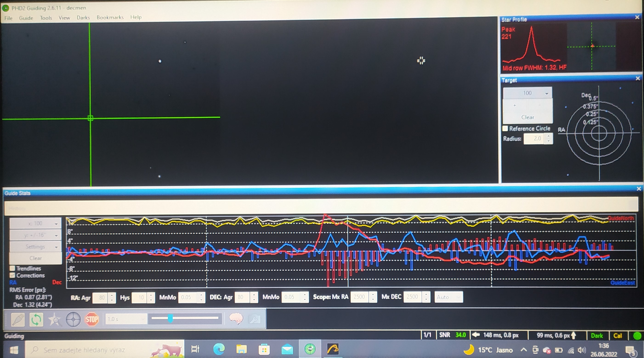
Task: Open the Bookmarks menu
Action: pyautogui.click(x=110, y=17)
